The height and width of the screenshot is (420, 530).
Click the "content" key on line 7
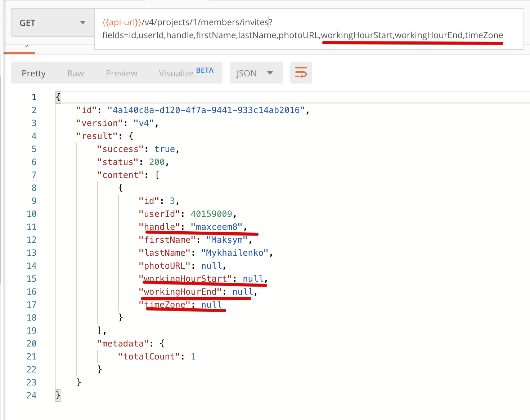(121, 175)
